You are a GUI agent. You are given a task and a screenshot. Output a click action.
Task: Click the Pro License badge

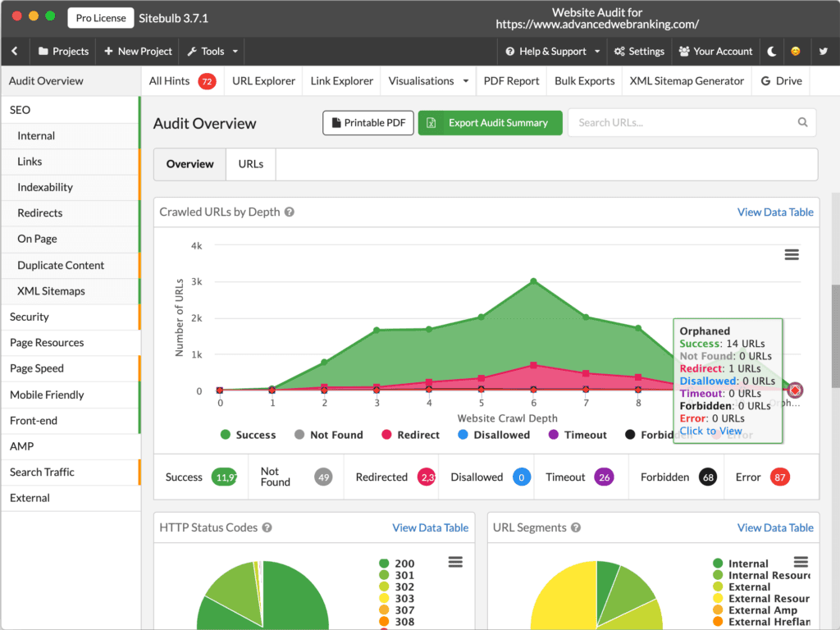(x=101, y=18)
